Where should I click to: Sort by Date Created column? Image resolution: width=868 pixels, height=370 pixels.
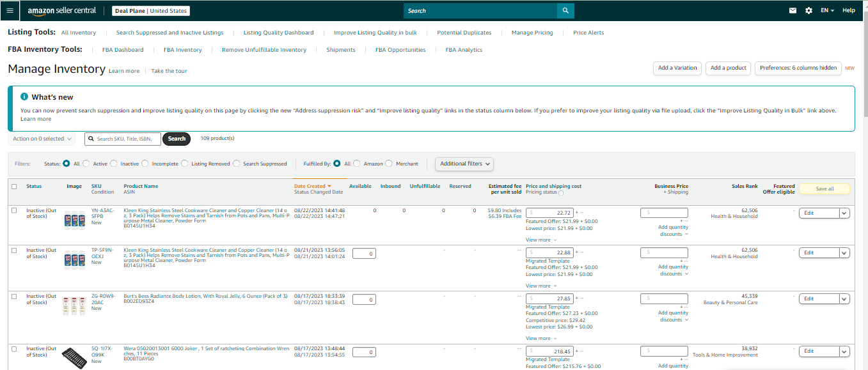point(313,186)
